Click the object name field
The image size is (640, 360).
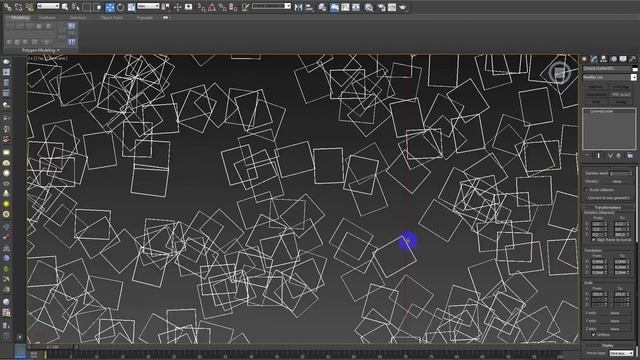click(x=606, y=69)
